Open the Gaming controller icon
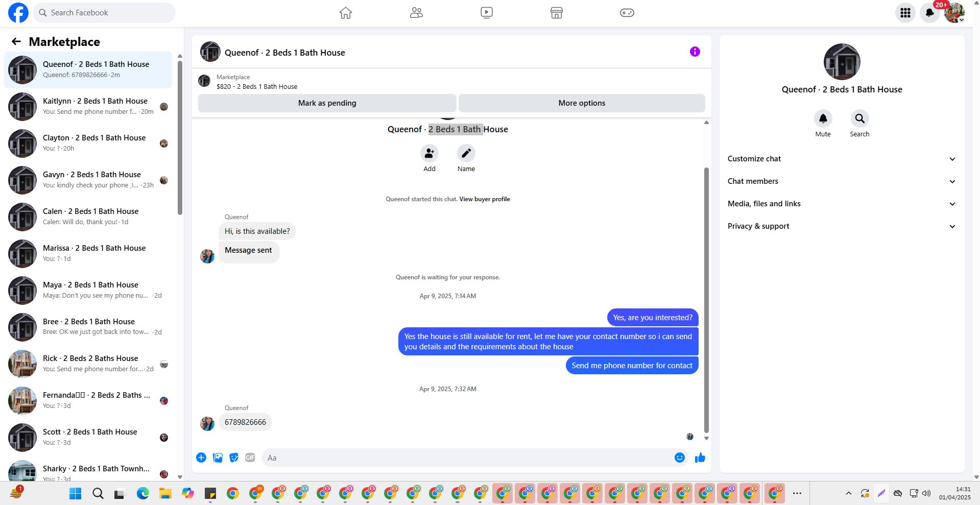Image resolution: width=980 pixels, height=505 pixels. (627, 13)
